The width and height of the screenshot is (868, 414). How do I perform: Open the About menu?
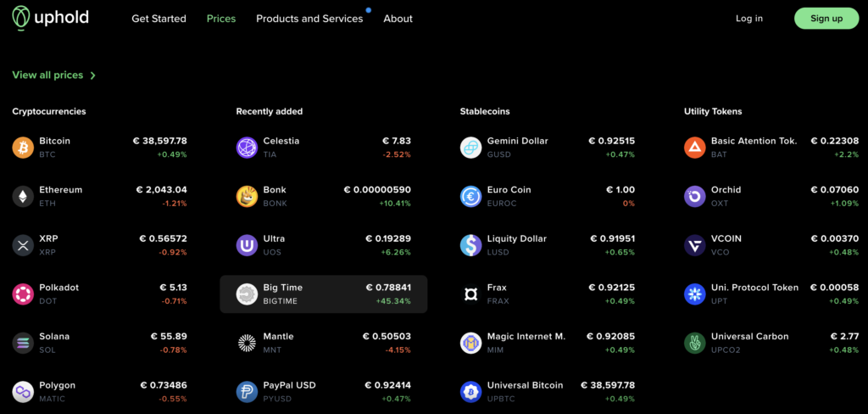coord(398,19)
